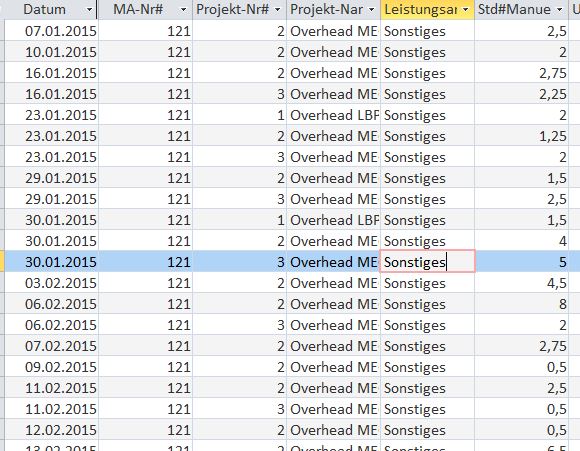Click the hours cell showing 1,25
Viewport: 580px width, 451px height.
pos(522,136)
